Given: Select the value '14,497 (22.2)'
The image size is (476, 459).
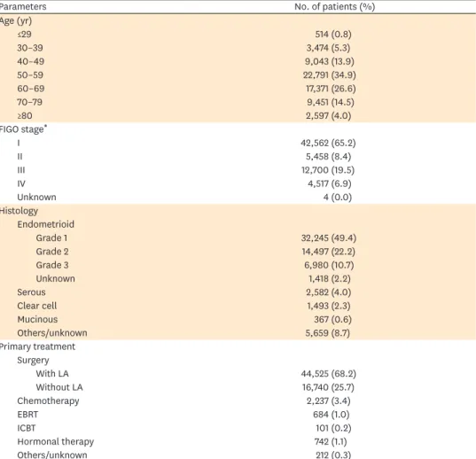Looking at the screenshot, I should click(x=329, y=252).
